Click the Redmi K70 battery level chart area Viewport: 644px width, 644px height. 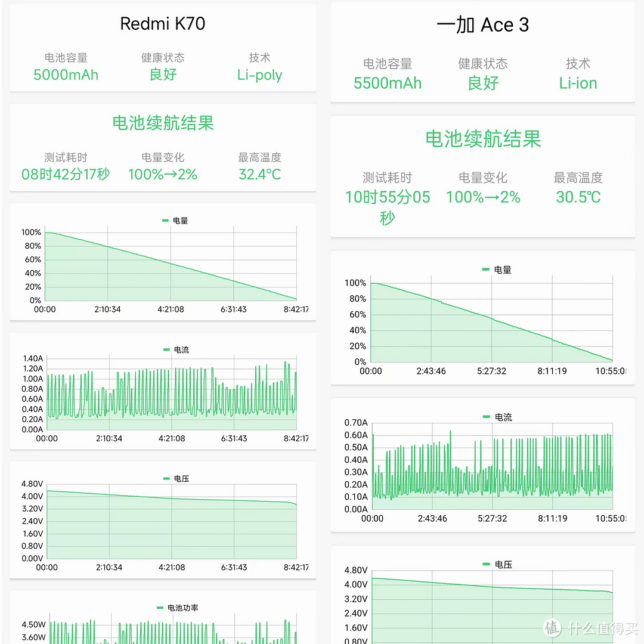[x=171, y=264]
